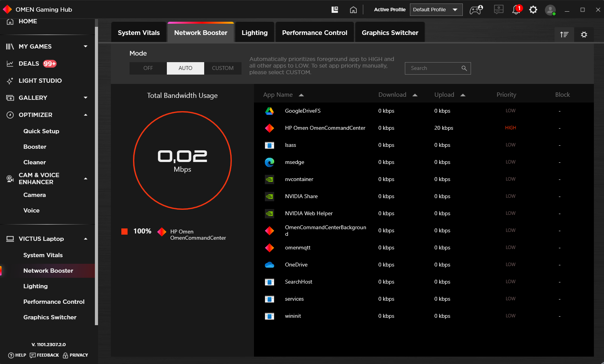Open Voice under Cam & Voice Enhancer

(32, 211)
